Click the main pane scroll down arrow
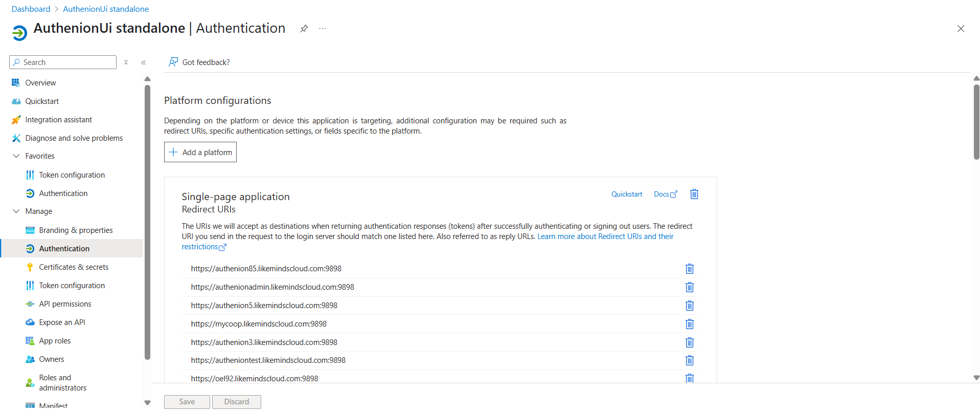The width and height of the screenshot is (980, 412). click(976, 378)
